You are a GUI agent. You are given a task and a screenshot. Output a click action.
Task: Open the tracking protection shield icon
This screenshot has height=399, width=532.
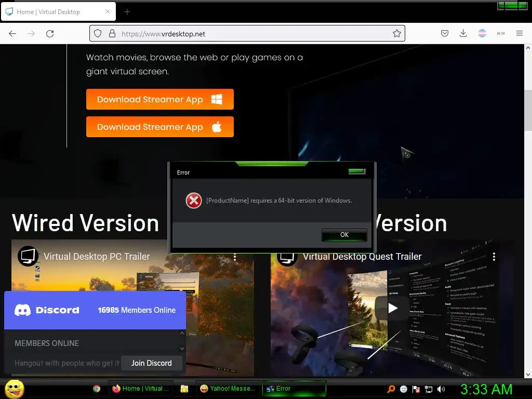coord(98,34)
